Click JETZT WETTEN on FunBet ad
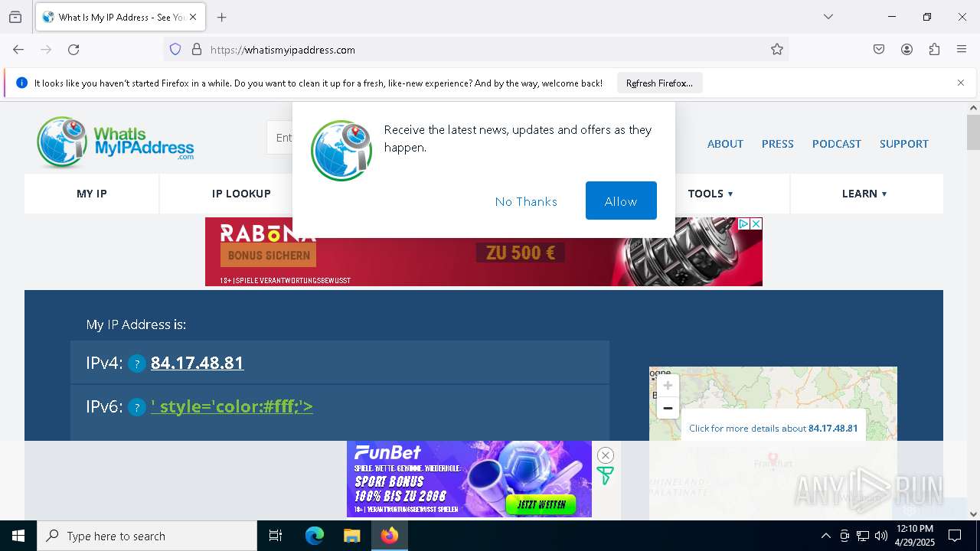Screen dimensions: 980x551 [541, 504]
